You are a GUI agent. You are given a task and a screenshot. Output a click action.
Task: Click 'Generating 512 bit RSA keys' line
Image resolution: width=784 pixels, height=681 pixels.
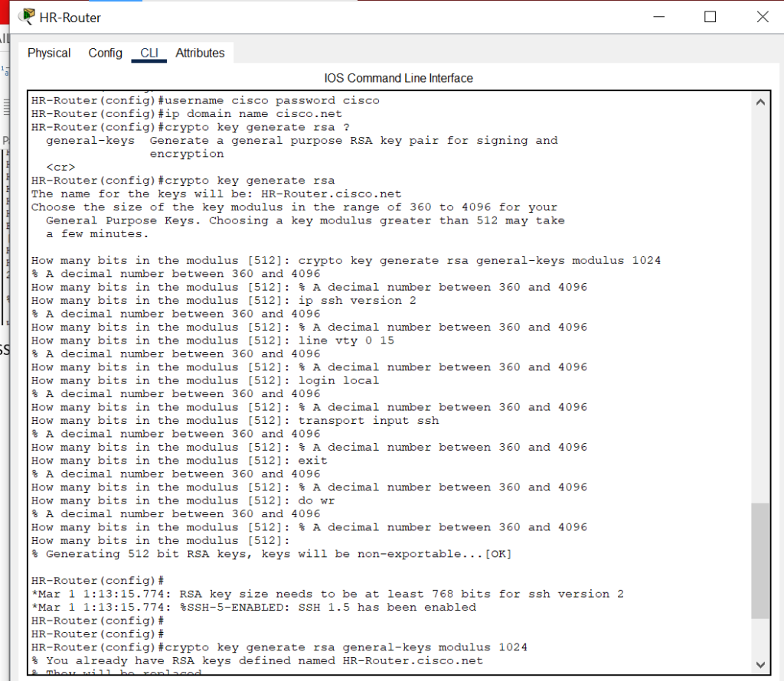pos(272,554)
